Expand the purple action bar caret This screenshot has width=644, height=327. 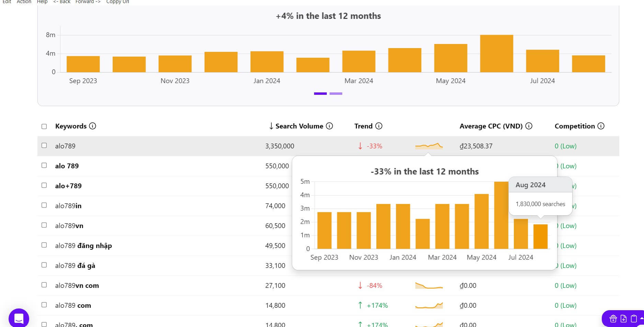(641, 319)
